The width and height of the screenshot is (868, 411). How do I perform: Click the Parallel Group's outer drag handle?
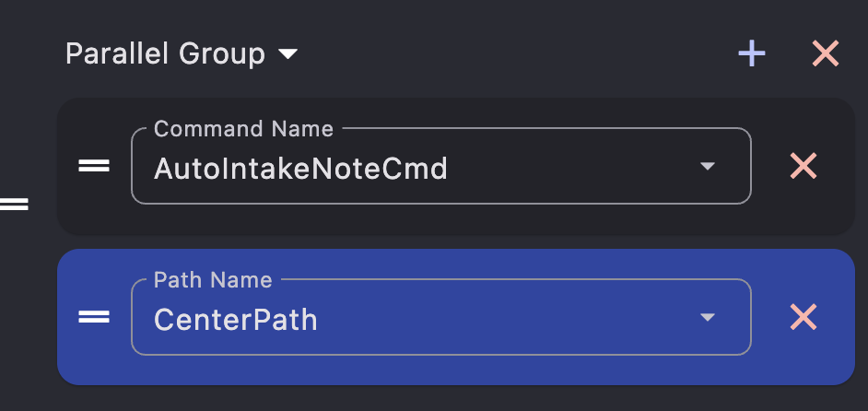[14, 204]
